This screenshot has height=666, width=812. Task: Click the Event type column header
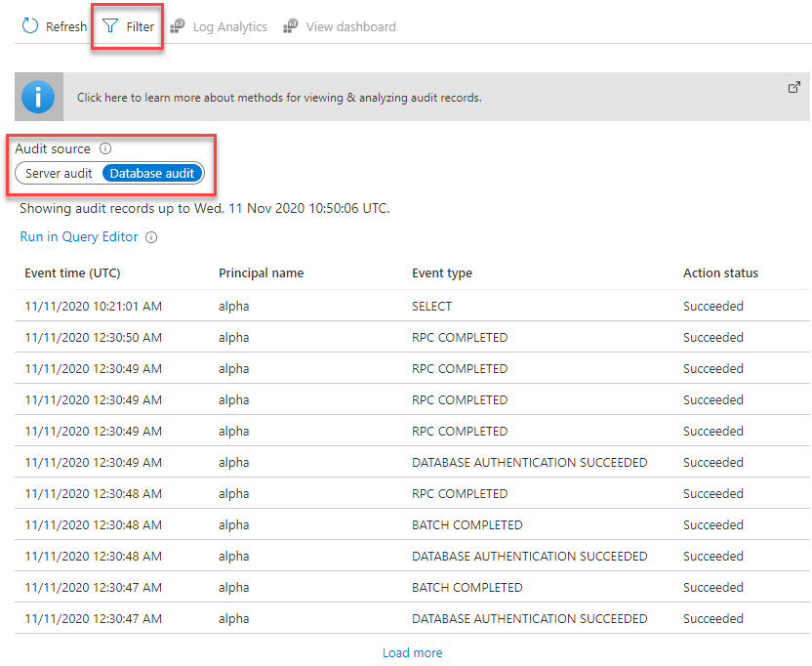pyautogui.click(x=441, y=273)
